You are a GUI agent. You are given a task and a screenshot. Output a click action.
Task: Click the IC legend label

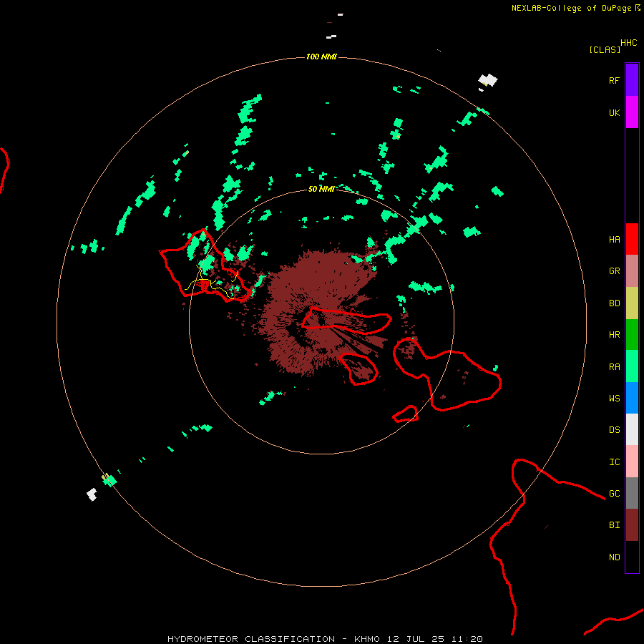(x=615, y=462)
